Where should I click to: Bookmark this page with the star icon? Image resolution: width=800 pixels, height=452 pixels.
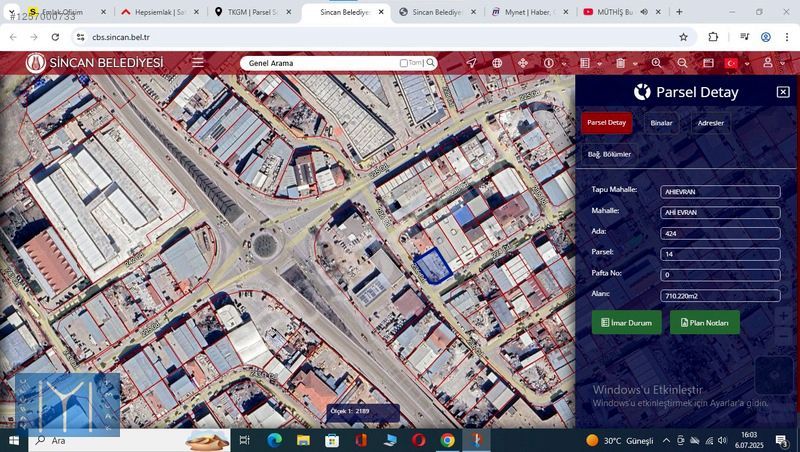683,37
